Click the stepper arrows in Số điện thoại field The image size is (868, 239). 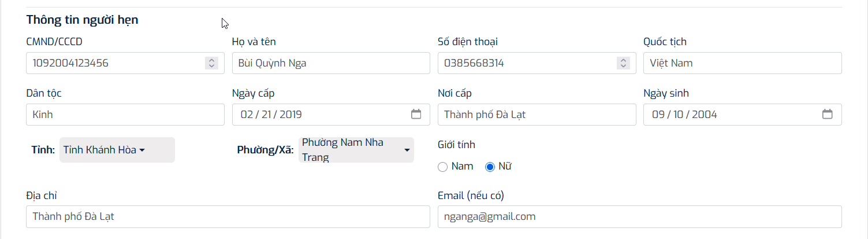click(x=623, y=63)
